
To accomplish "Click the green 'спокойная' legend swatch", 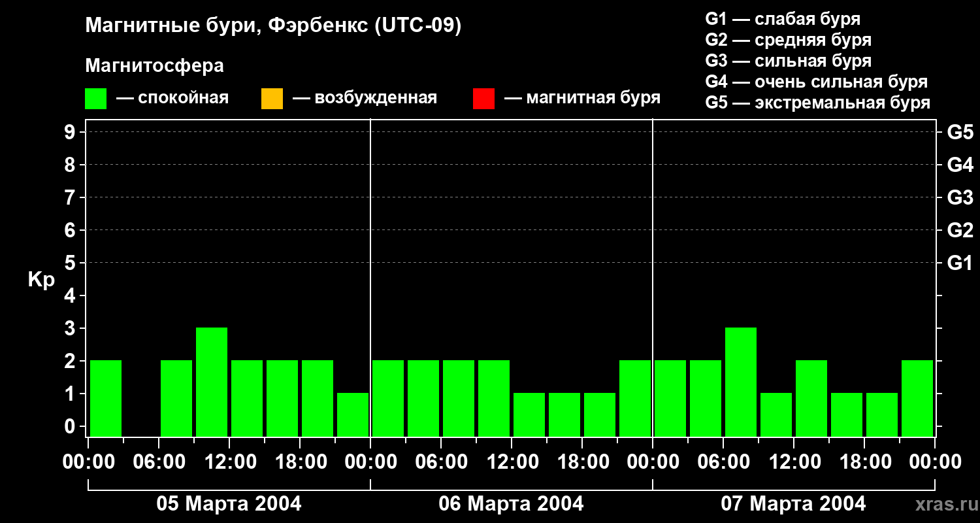I will coord(95,99).
